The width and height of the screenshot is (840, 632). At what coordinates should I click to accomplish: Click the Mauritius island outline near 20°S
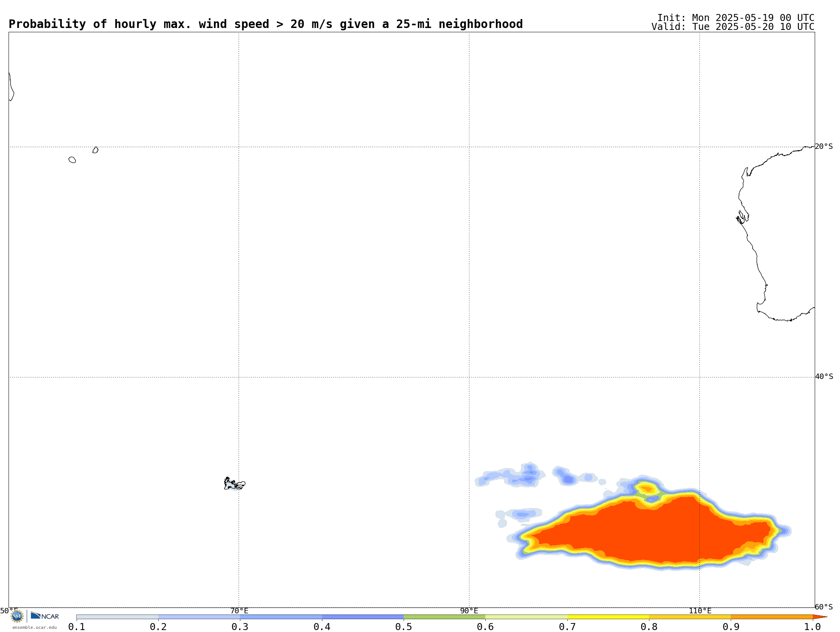[x=95, y=150]
